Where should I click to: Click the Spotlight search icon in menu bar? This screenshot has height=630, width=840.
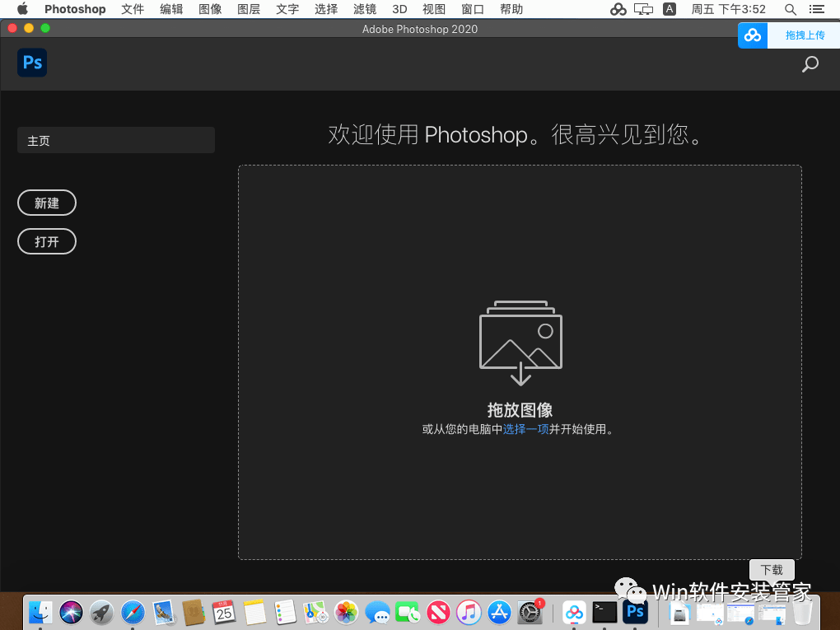tap(790, 9)
